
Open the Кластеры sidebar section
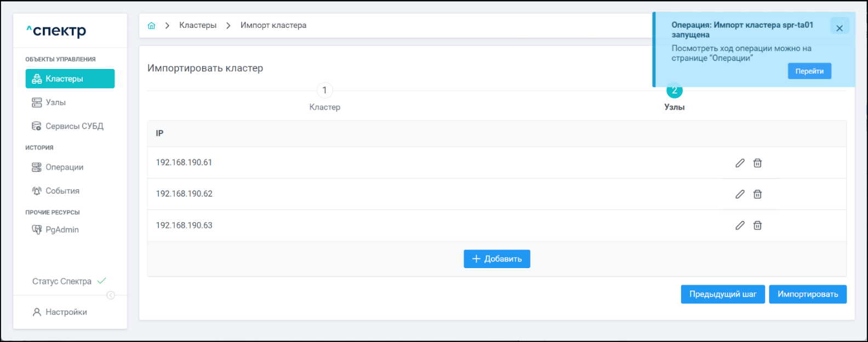(x=70, y=79)
